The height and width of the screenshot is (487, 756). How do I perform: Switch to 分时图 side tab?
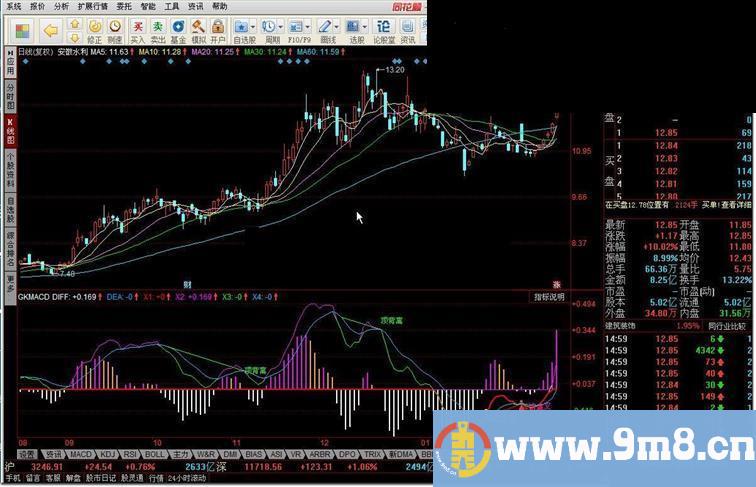pos(11,99)
